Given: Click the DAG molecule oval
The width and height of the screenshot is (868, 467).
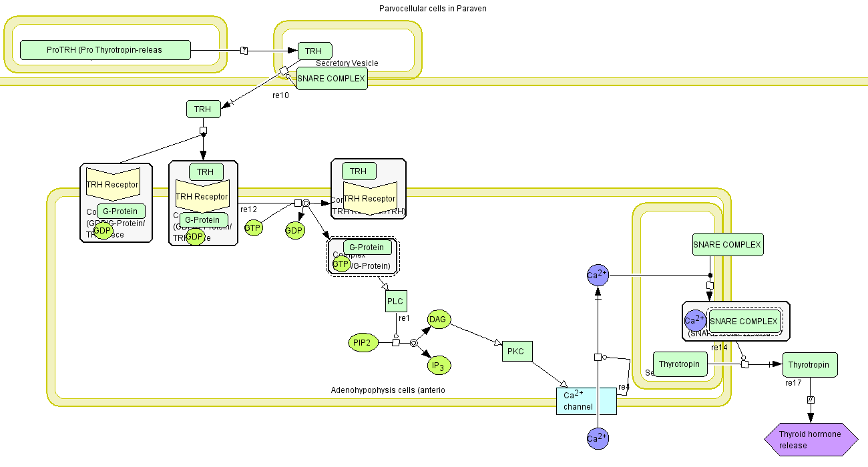Looking at the screenshot, I should (437, 320).
